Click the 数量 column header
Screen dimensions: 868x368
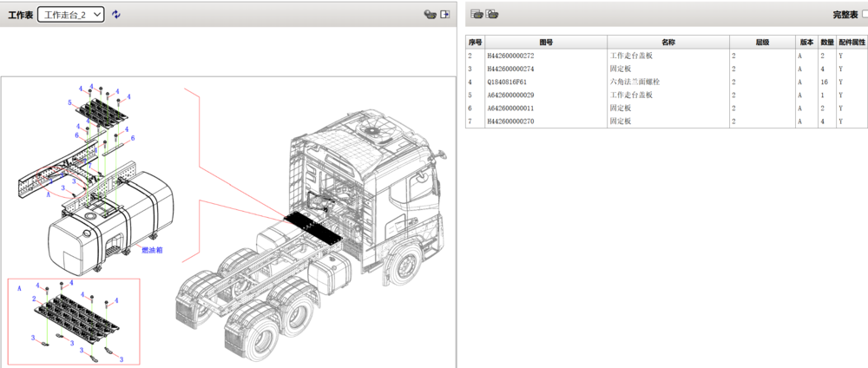(827, 42)
